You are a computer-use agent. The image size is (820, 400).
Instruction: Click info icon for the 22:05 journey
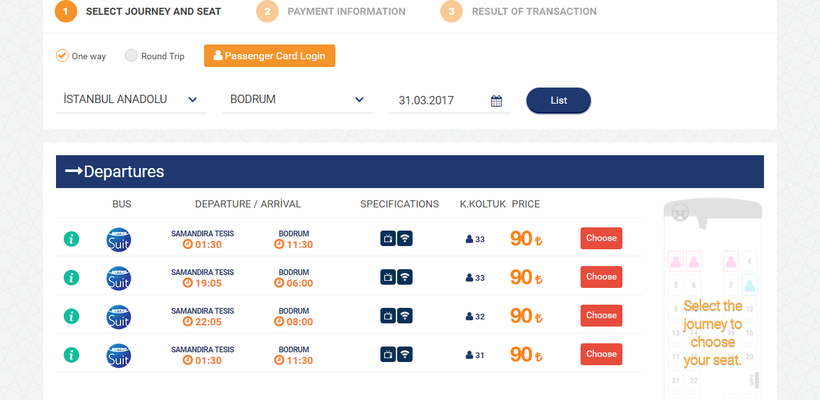pyautogui.click(x=71, y=316)
